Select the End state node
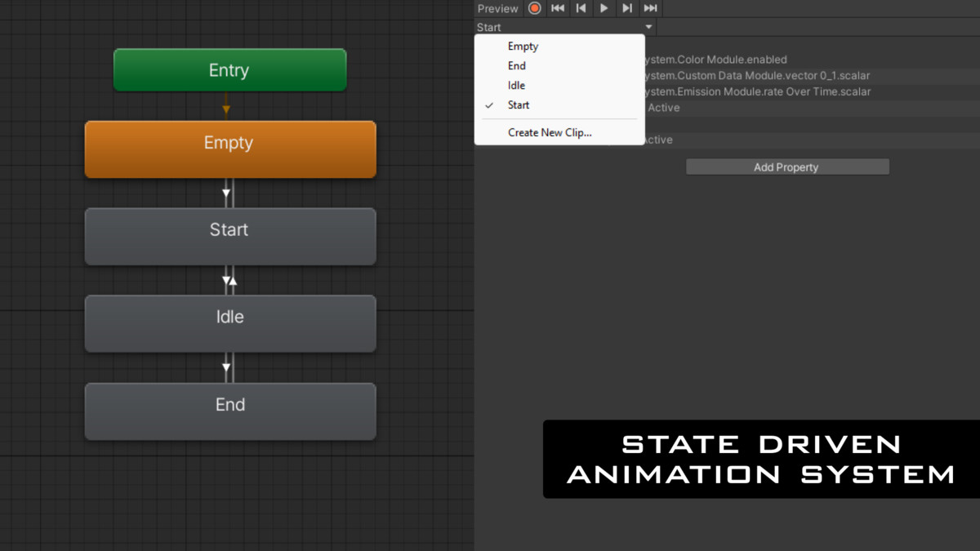The image size is (980, 551). click(230, 411)
